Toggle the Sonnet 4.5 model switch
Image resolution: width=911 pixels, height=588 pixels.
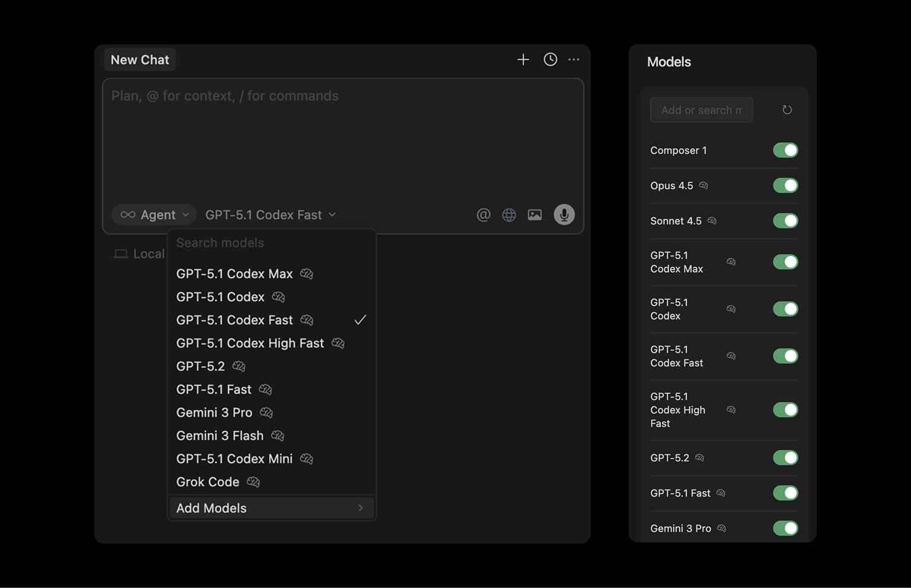[785, 220]
